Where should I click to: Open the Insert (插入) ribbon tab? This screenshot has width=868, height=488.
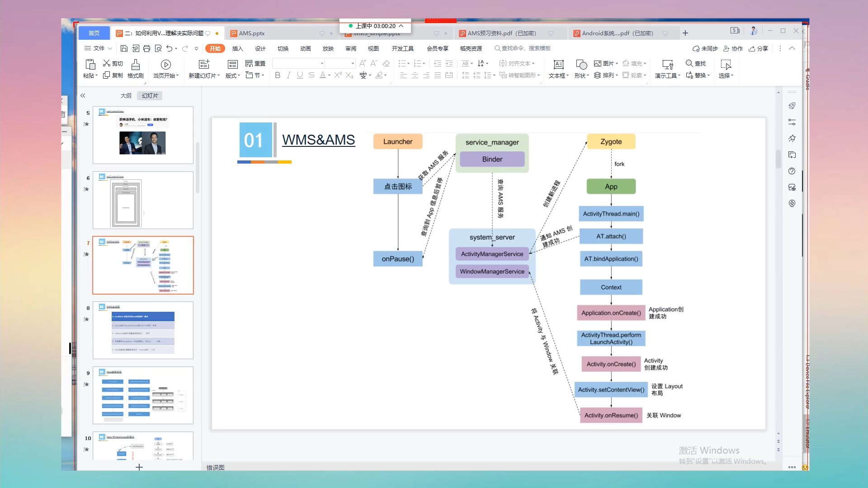pos(237,48)
